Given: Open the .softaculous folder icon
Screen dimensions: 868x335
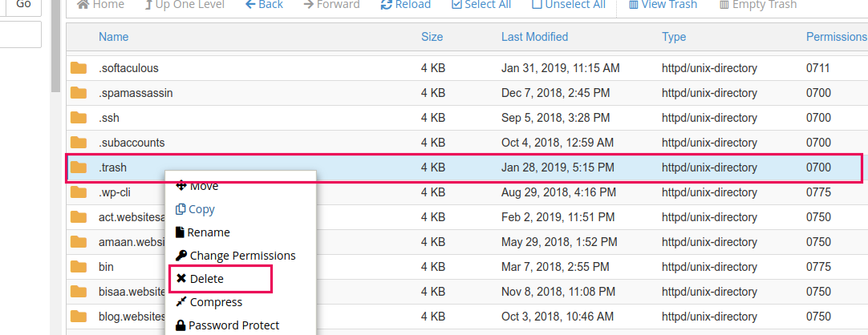Looking at the screenshot, I should 79,68.
